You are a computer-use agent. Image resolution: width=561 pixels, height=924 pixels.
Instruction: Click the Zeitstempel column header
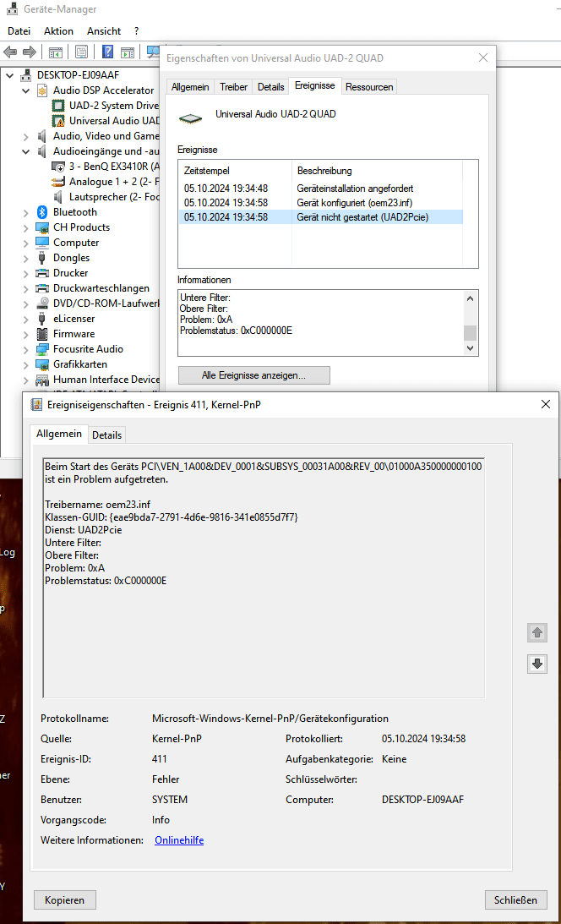pos(235,171)
